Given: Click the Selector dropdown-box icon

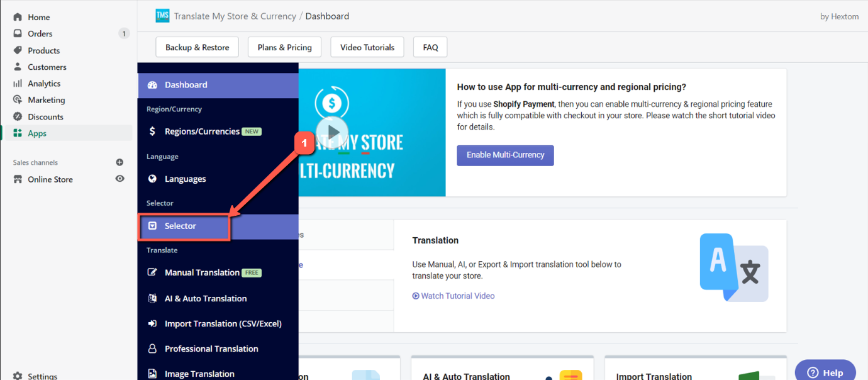Looking at the screenshot, I should click(152, 226).
